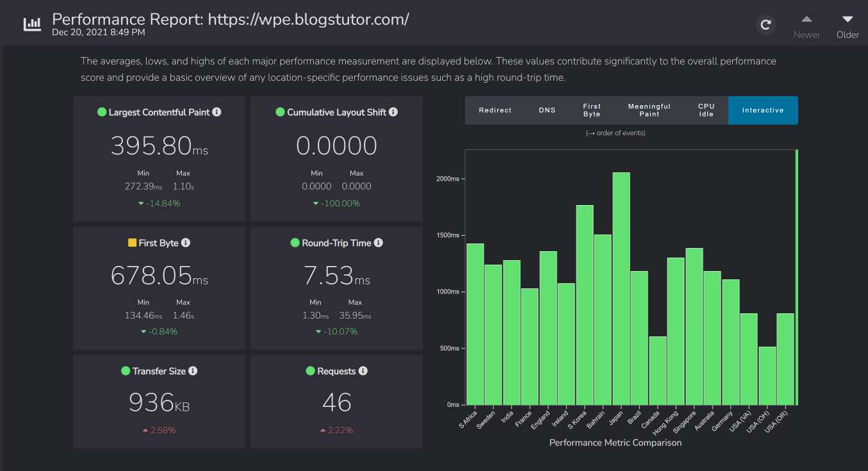Click the 678.05ms First Byte value
868x471 pixels.
click(x=160, y=276)
